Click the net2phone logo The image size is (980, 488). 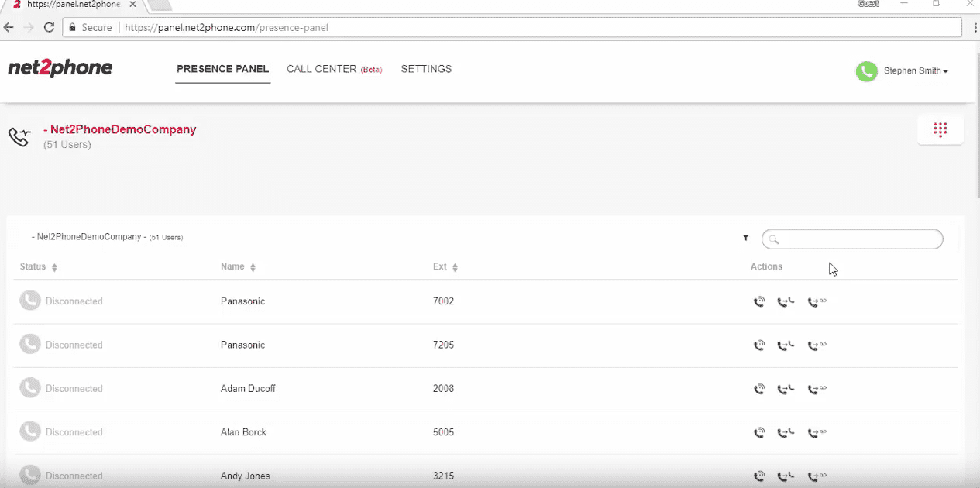[60, 69]
